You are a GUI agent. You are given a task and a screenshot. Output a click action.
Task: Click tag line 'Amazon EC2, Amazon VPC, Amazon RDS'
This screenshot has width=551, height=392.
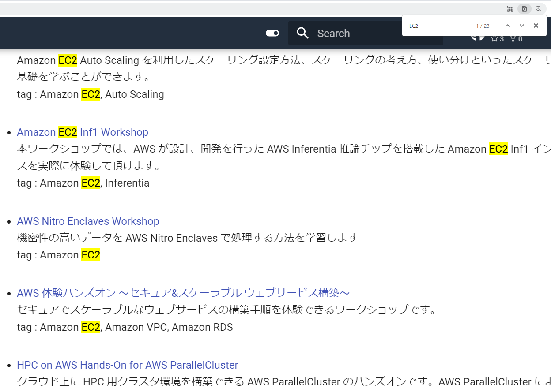pyautogui.click(x=125, y=327)
